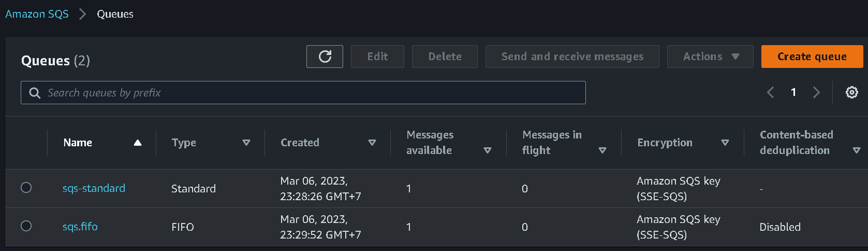
Task: Go to next page arrow
Action: (x=816, y=92)
